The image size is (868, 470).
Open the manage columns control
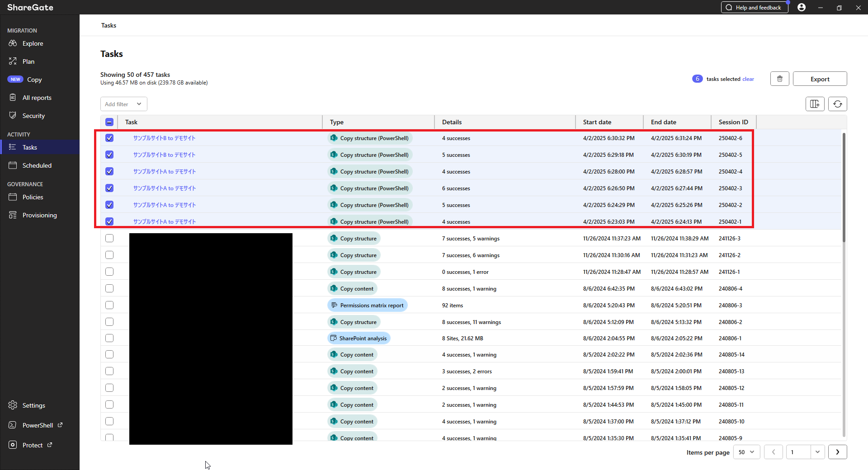click(x=815, y=103)
